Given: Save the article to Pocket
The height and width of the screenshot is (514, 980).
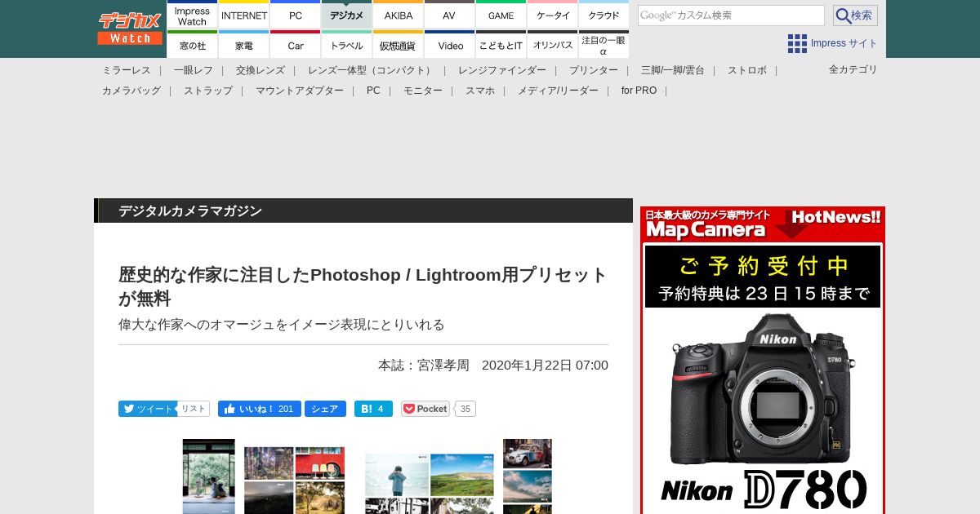Looking at the screenshot, I should coord(425,409).
